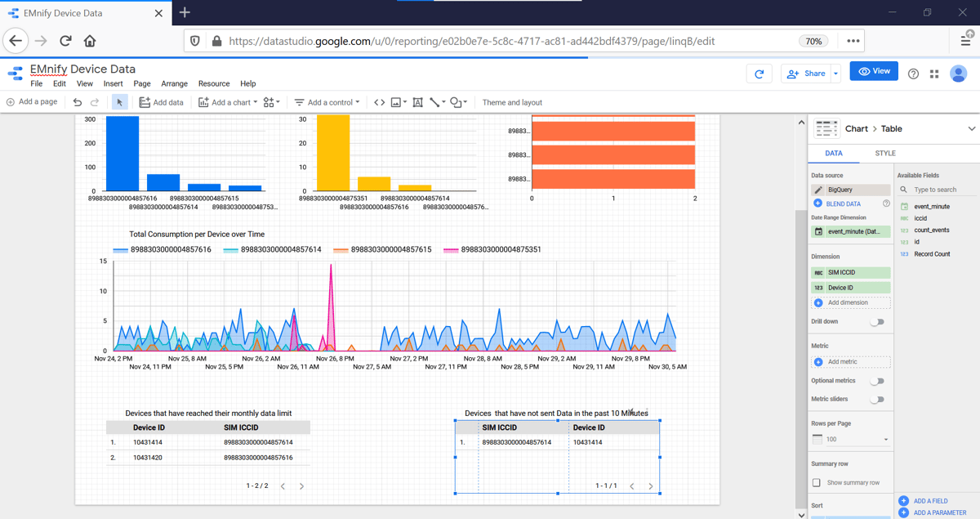Click the Add data button

tap(161, 102)
